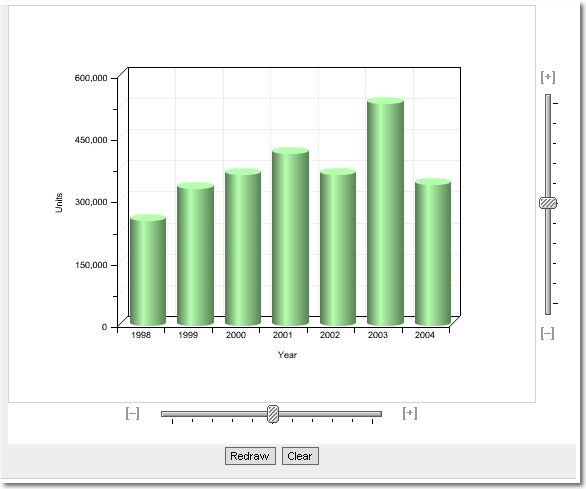The height and width of the screenshot is (489, 586).
Task: Select the 1999 green cylinder bar
Action: tap(195, 254)
